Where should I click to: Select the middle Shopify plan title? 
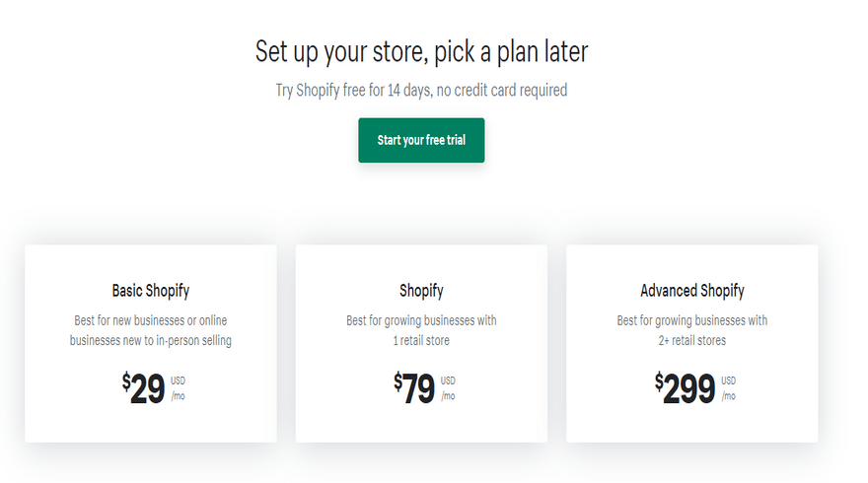421,291
